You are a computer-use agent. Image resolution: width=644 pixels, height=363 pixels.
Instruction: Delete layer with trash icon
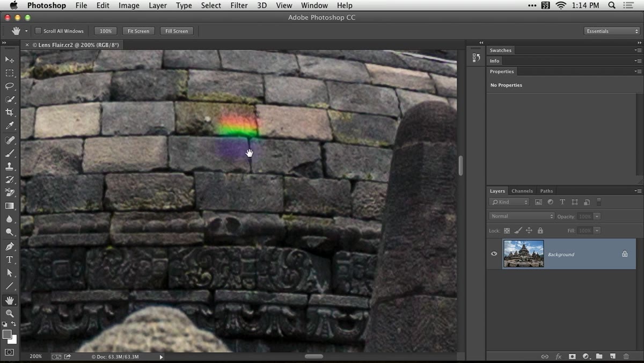pyautogui.click(x=626, y=357)
